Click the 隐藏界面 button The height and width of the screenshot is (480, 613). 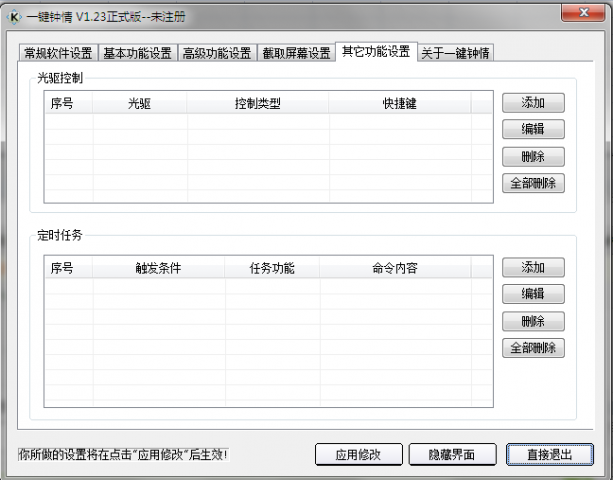tap(451, 454)
